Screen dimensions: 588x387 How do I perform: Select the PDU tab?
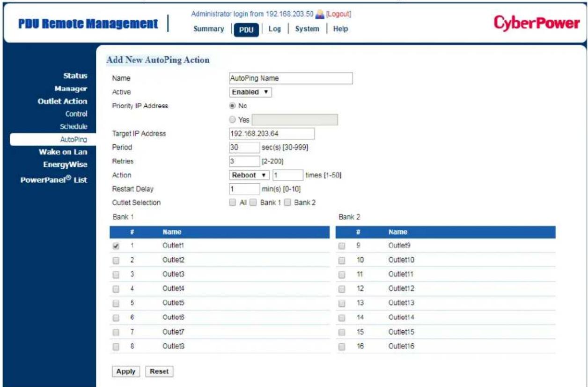coord(246,30)
